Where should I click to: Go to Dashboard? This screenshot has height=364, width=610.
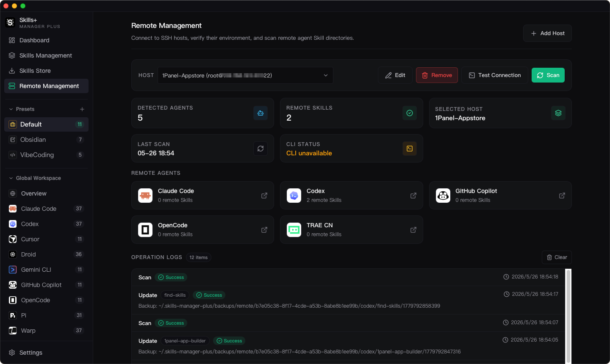[x=46, y=40]
